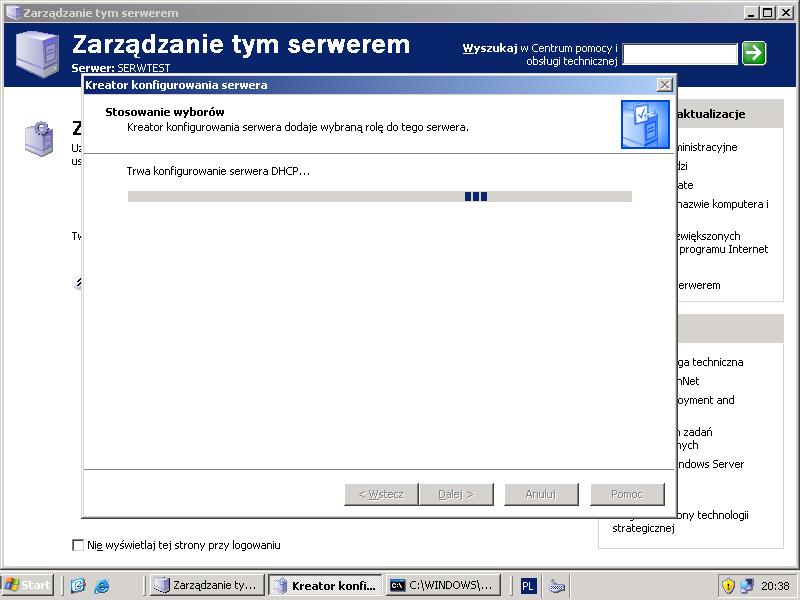The image size is (800, 600).
Task: Click 'Serwer: SERWTEST' label in header
Action: (x=121, y=68)
